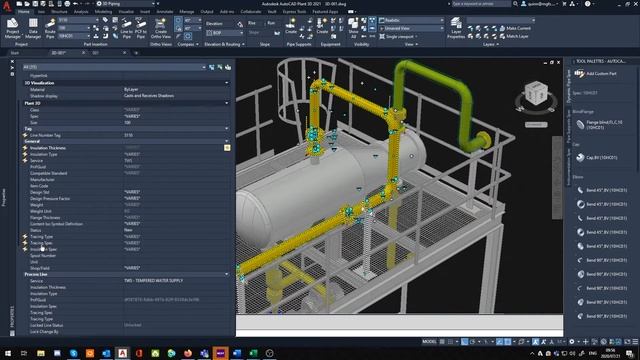Click the TWS - TEMPERED WATER SUPPLY value
This screenshot has width=640, height=360.
coord(153,281)
